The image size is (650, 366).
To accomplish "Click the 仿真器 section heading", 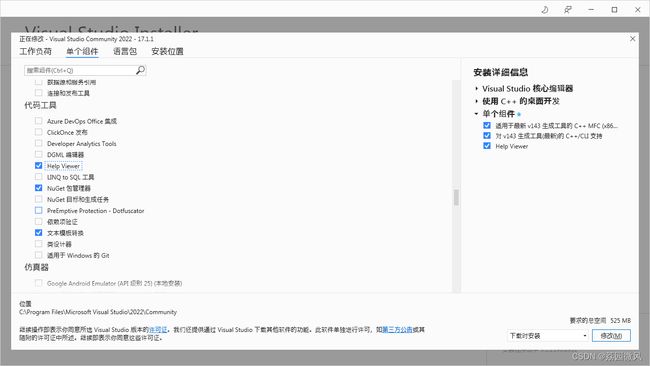I will click(x=36, y=267).
